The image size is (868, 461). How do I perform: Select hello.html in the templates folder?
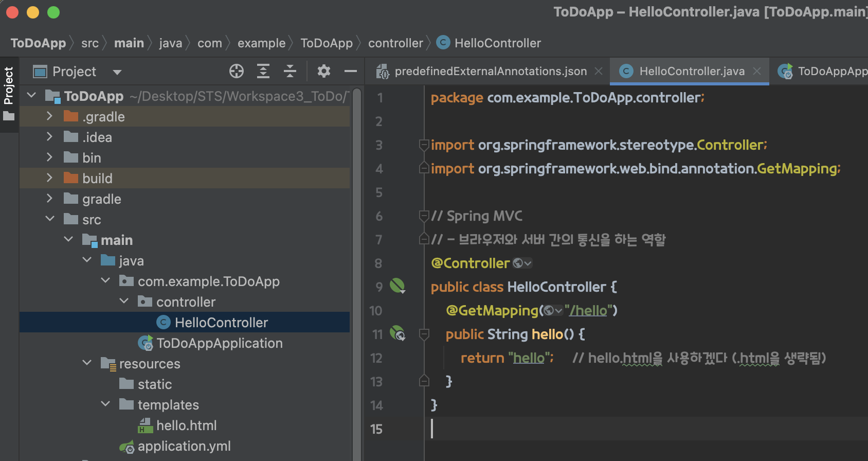coord(185,425)
